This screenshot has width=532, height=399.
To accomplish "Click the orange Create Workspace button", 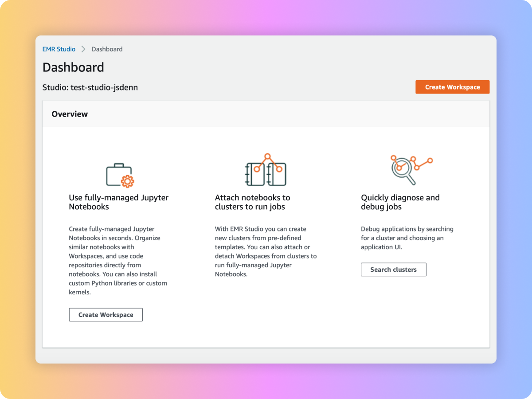I will tap(452, 87).
